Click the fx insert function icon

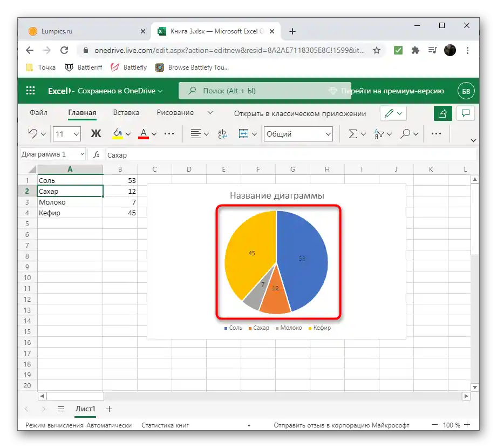97,155
